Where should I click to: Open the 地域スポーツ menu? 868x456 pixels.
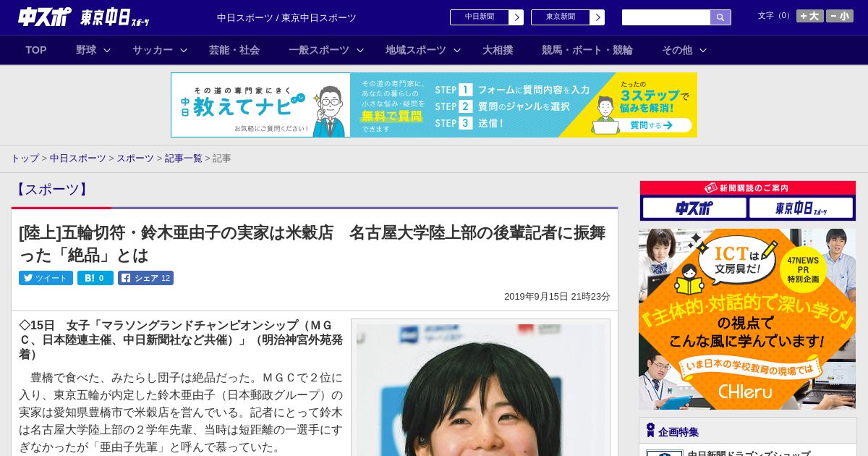(416, 50)
